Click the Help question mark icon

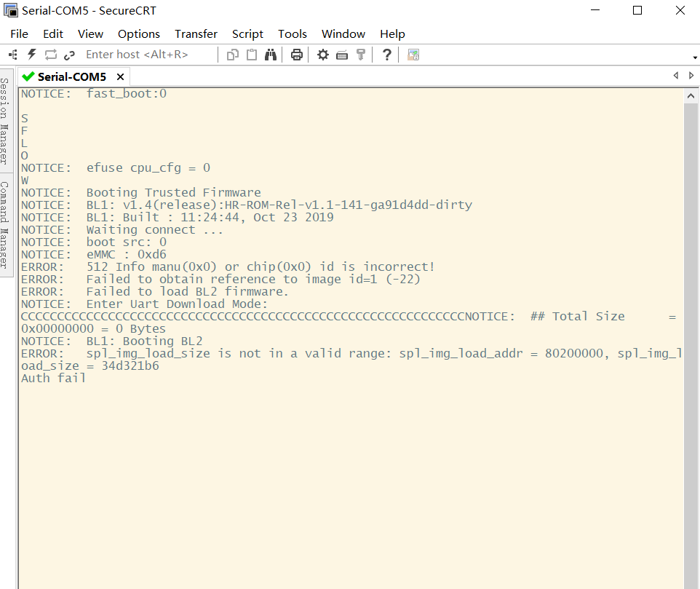coord(387,55)
